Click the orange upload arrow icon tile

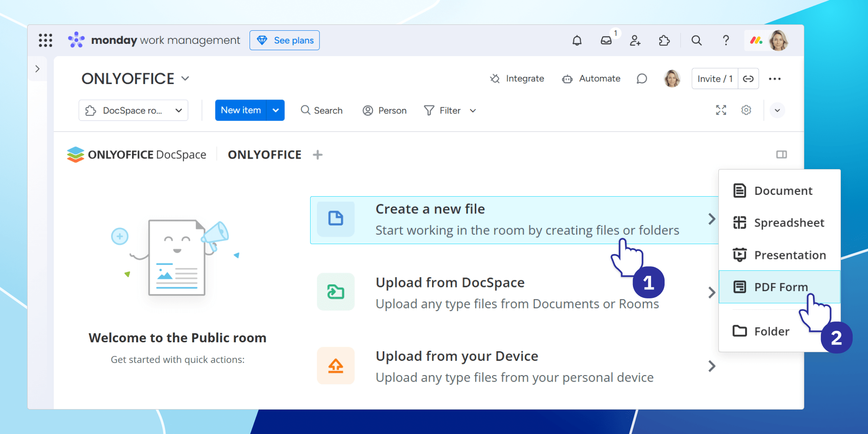(336, 366)
